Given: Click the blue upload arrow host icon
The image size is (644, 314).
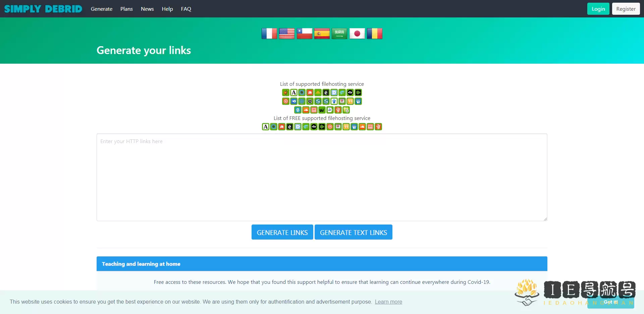Looking at the screenshot, I should pos(334,101).
